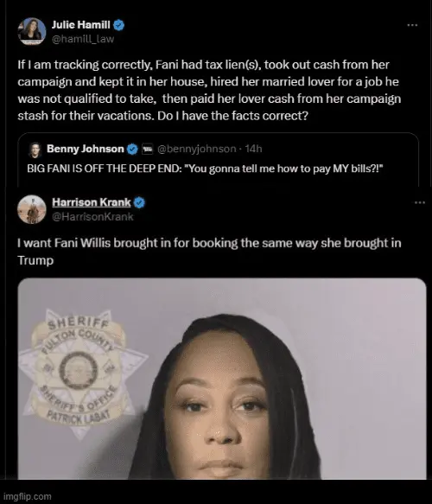Image resolution: width=432 pixels, height=504 pixels.
Task: Click Julie Hamill's verified badge
Action: pos(119,25)
